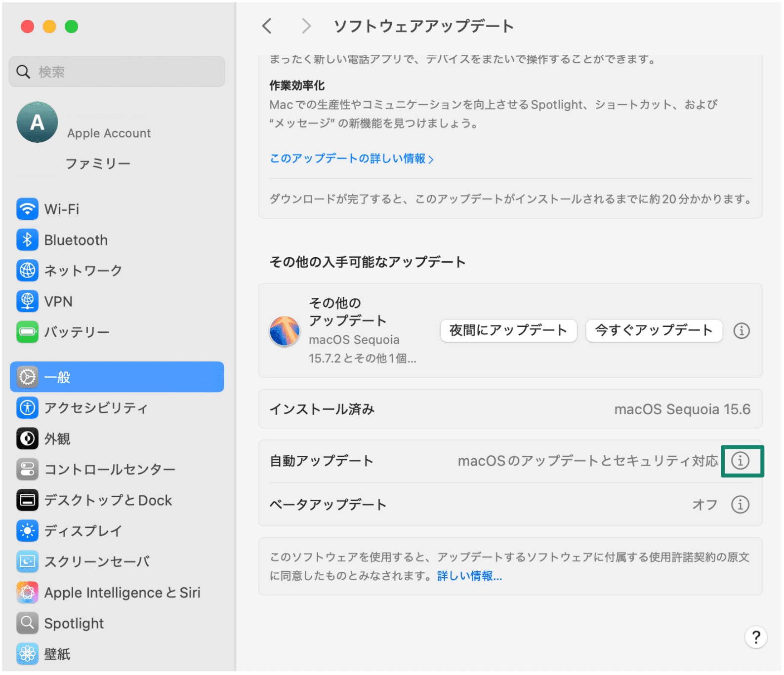Screen dimensions: 784x675
Task: Open 詳しい情報... license link
Action: point(469,576)
